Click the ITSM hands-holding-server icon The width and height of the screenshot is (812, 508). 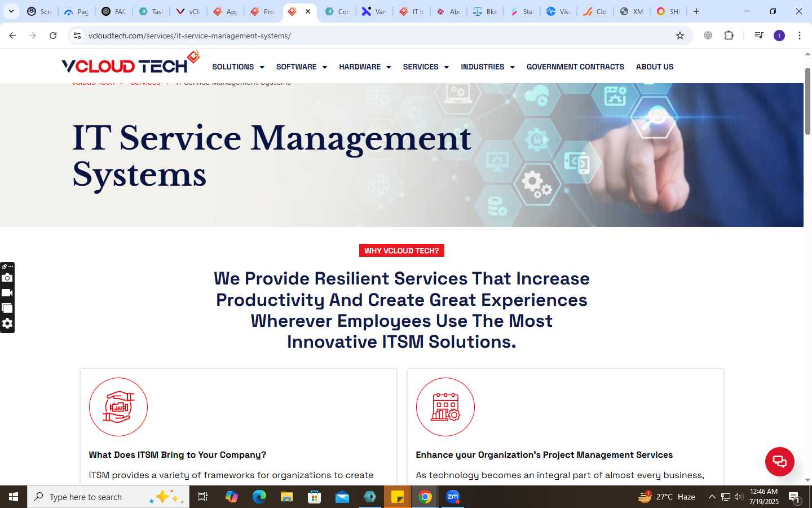tap(118, 407)
